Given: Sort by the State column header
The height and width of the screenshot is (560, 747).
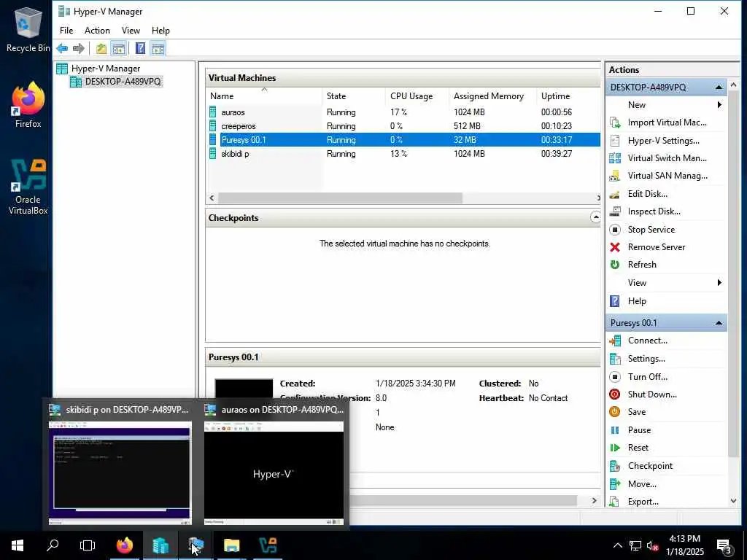Looking at the screenshot, I should click(x=354, y=96).
